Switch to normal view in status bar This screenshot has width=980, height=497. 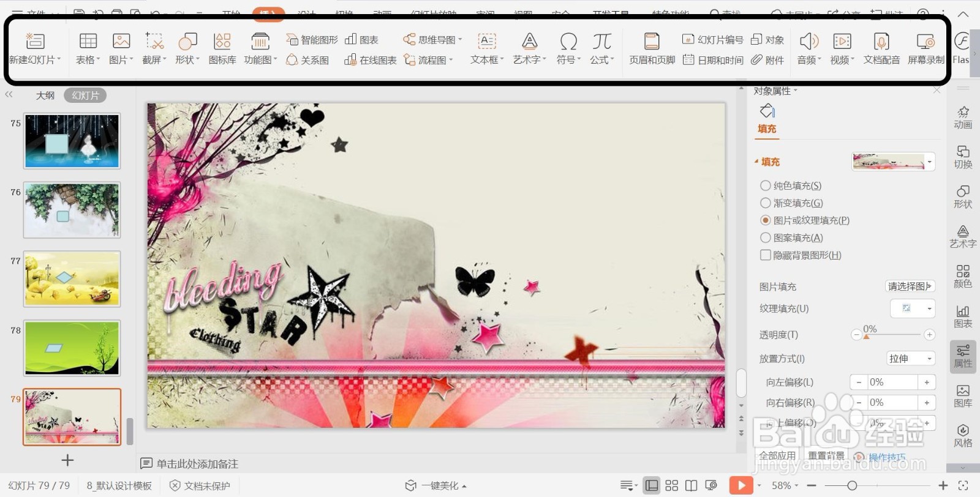pyautogui.click(x=652, y=485)
